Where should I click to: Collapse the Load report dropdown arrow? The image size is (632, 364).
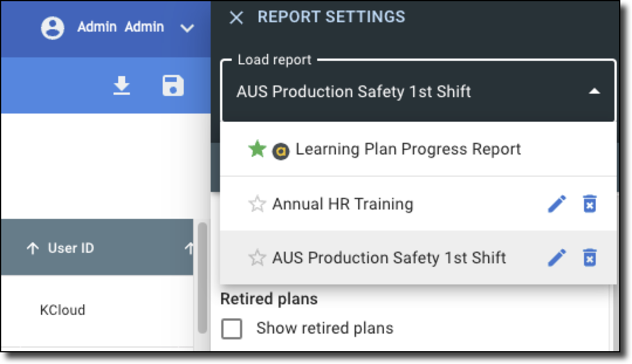click(x=594, y=91)
